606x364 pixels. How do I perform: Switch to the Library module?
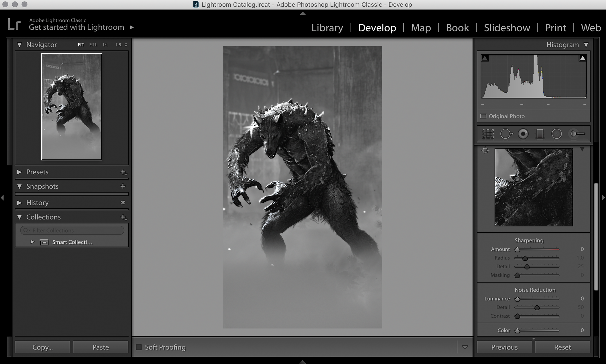coord(327,28)
